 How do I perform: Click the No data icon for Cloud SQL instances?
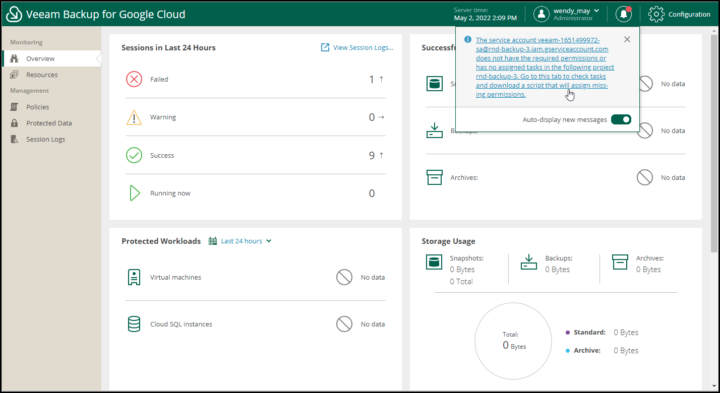(x=344, y=324)
